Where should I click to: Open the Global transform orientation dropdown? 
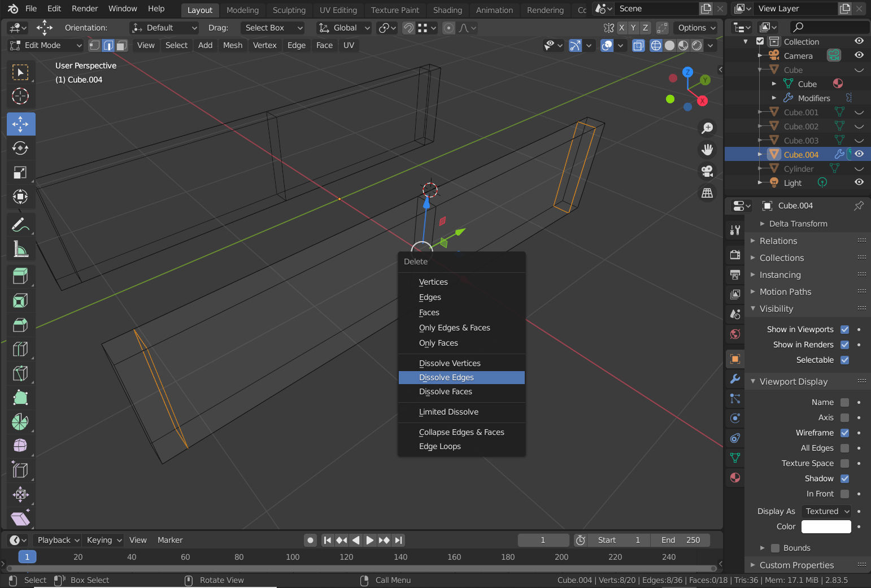pyautogui.click(x=343, y=28)
